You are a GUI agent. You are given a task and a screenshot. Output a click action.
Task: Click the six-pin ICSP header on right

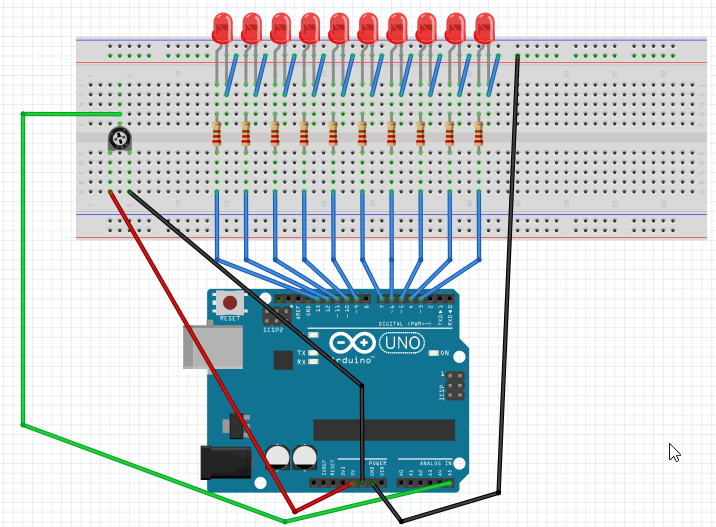pos(454,386)
